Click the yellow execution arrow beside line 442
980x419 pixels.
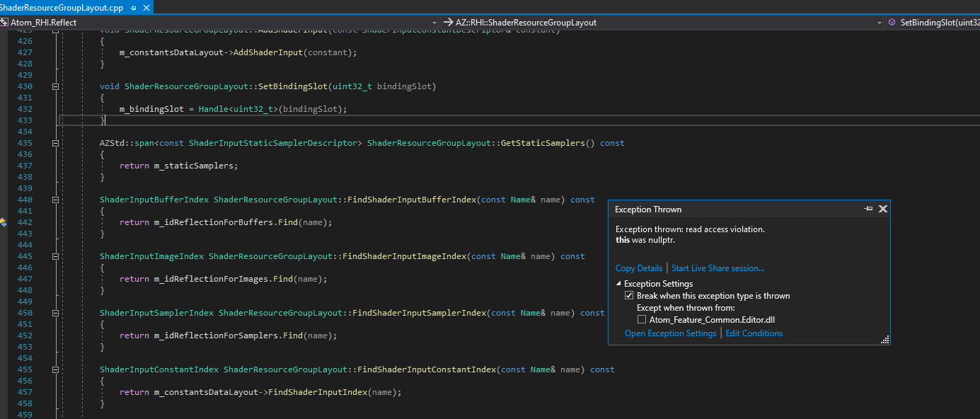coord(4,222)
